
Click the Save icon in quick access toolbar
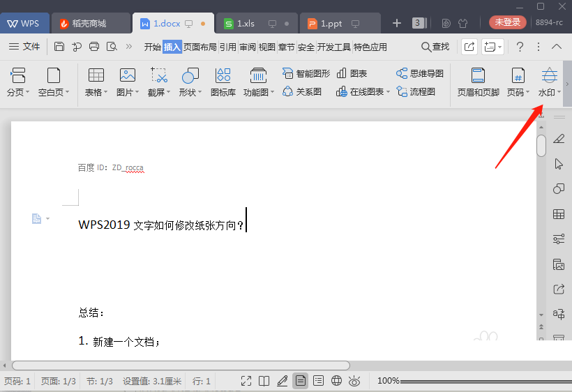click(x=59, y=47)
